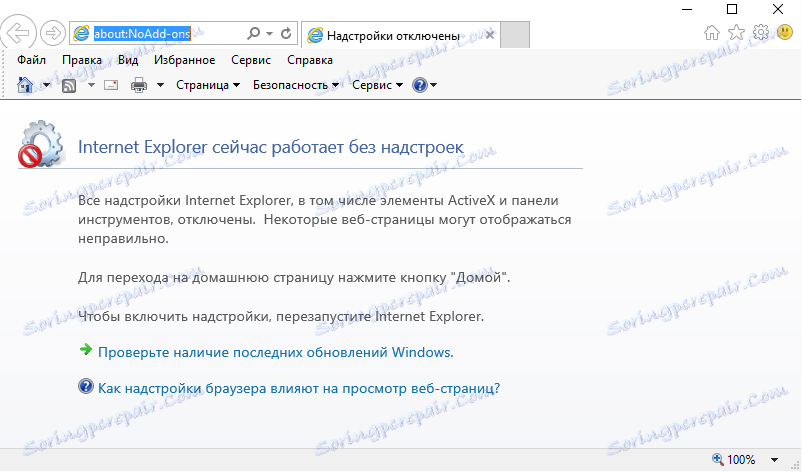
Task: Click the Home icon at top right
Action: click(x=711, y=33)
